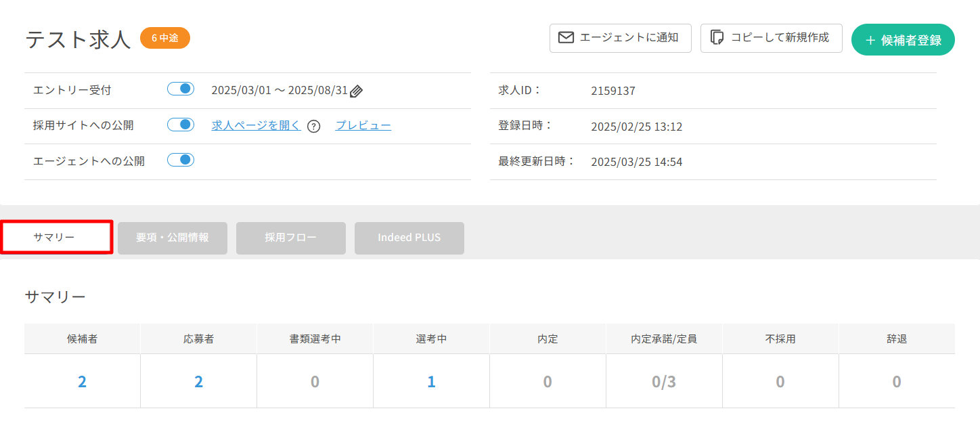Screen dimensions: 980x436
Task: Switch to the 要項・公開情報 tab
Action: [x=173, y=238]
